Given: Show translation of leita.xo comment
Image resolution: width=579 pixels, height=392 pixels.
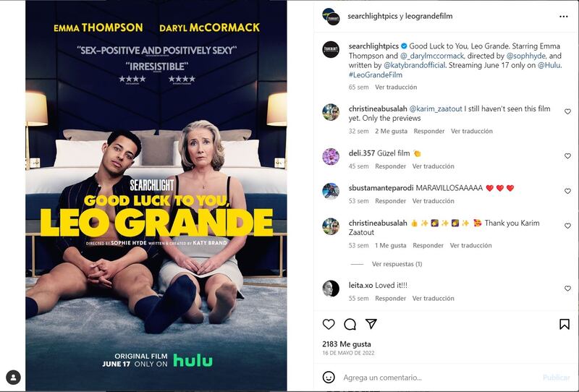Looking at the screenshot, I should click(433, 298).
